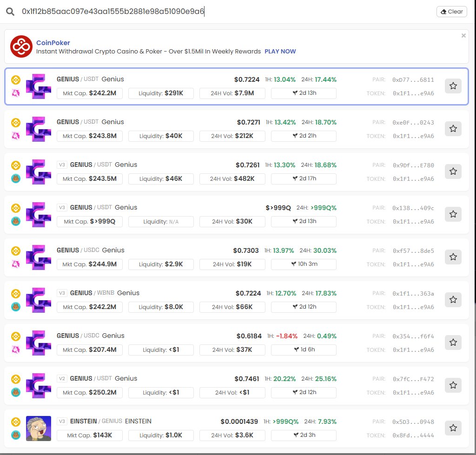Click pair address 0x354...f6f4
Screen dimensions: 476x455
(413, 336)
